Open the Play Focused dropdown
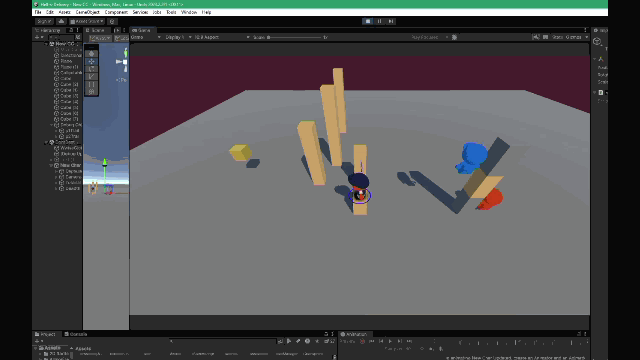This screenshot has width=640, height=360. (x=429, y=37)
